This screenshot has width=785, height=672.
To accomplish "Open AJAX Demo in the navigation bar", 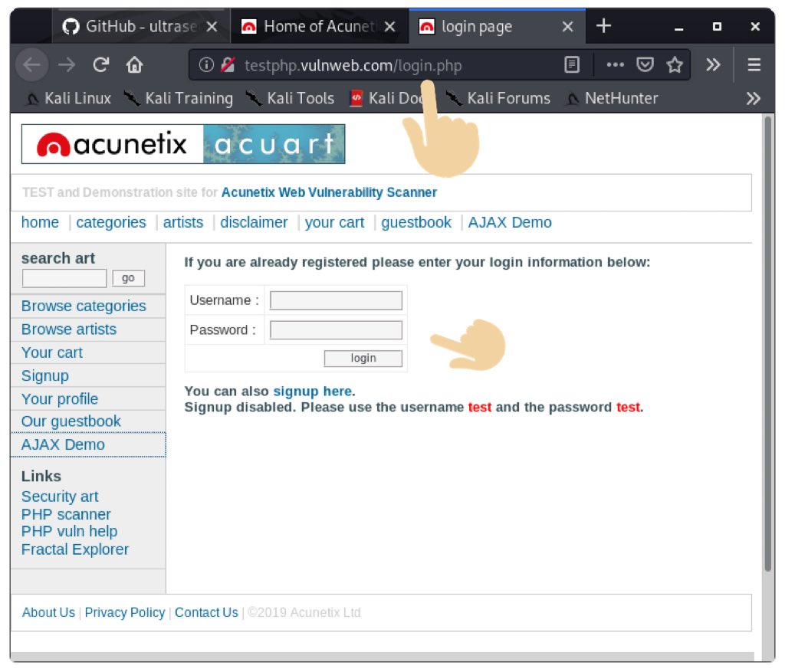I will pyautogui.click(x=510, y=222).
